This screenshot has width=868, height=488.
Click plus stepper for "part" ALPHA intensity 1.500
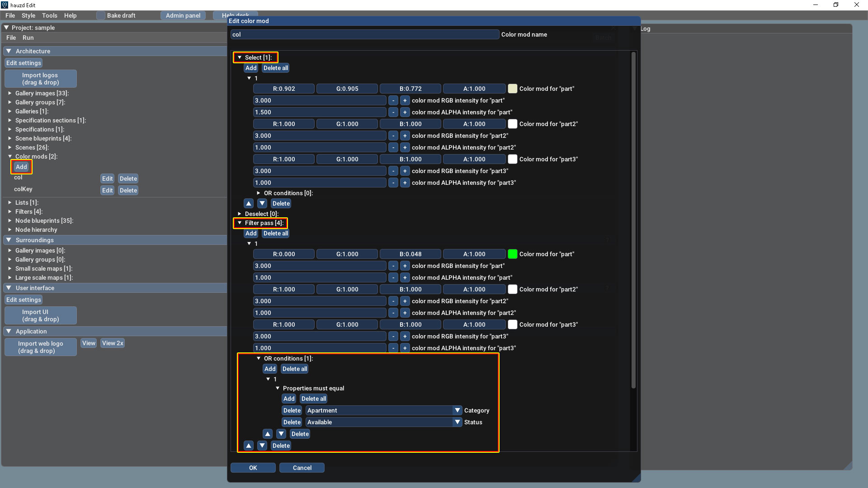tap(405, 112)
